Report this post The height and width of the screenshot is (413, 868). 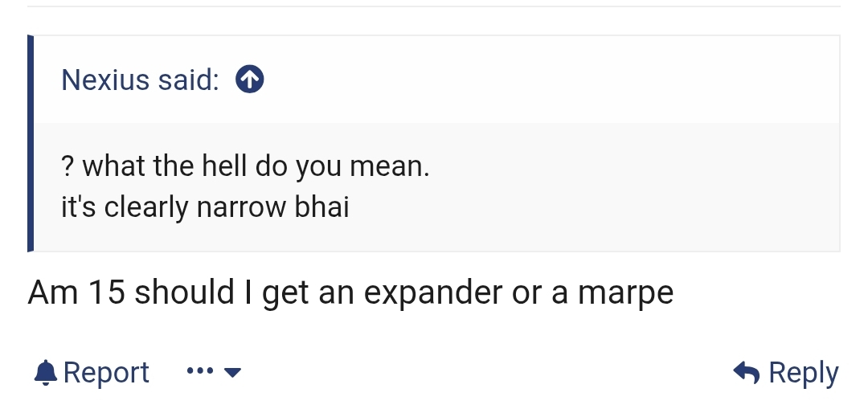tap(105, 373)
